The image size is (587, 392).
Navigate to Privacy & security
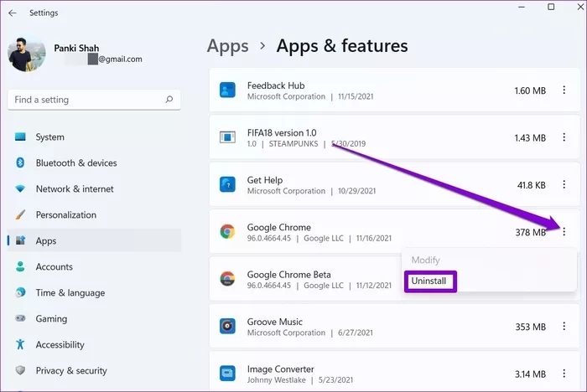pyautogui.click(x=70, y=370)
